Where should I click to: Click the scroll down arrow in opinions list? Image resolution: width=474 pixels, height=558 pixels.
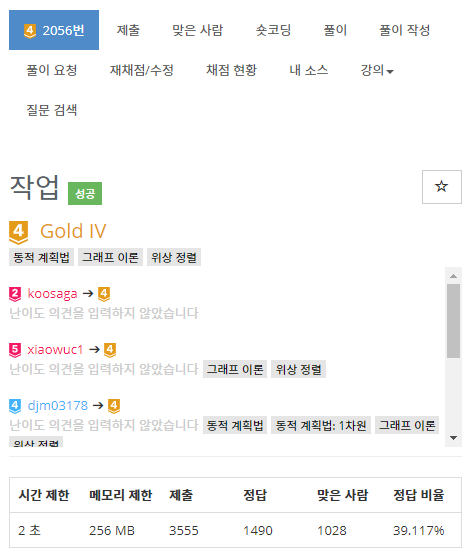tap(453, 438)
